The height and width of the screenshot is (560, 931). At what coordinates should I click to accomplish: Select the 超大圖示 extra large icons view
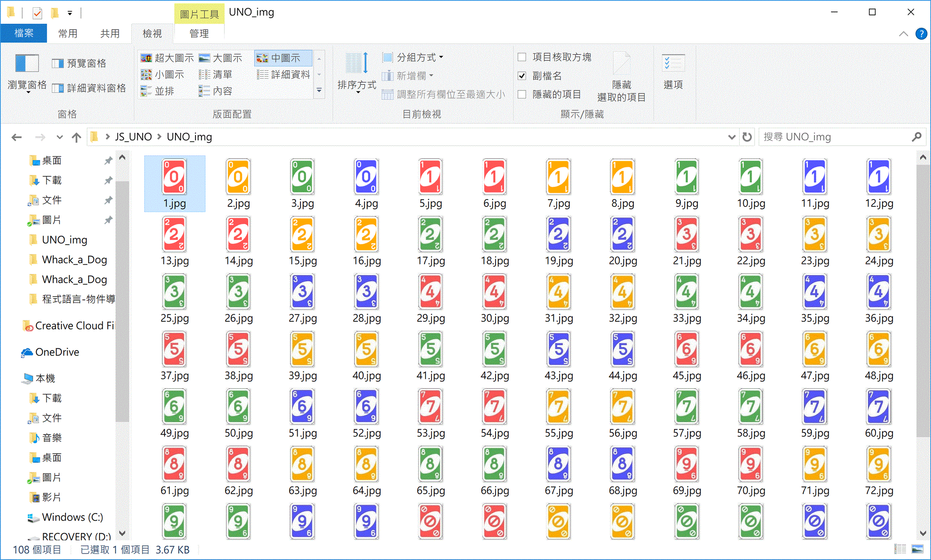167,58
